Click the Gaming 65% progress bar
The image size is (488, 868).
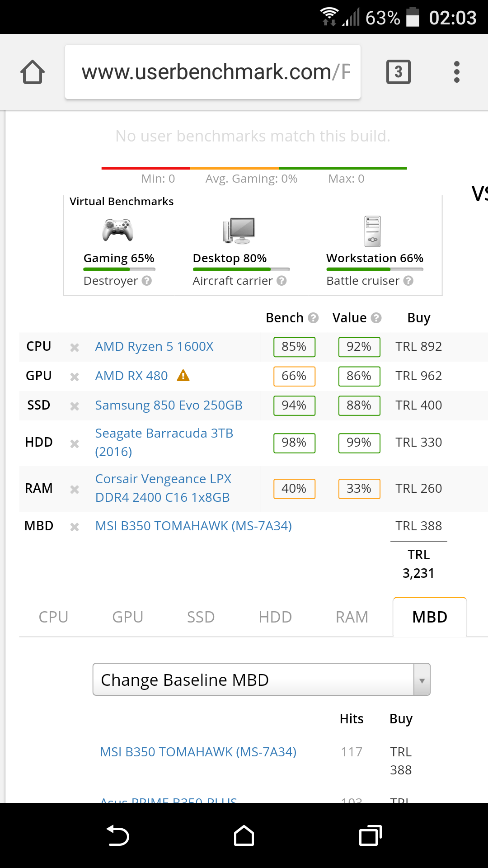pyautogui.click(x=119, y=269)
